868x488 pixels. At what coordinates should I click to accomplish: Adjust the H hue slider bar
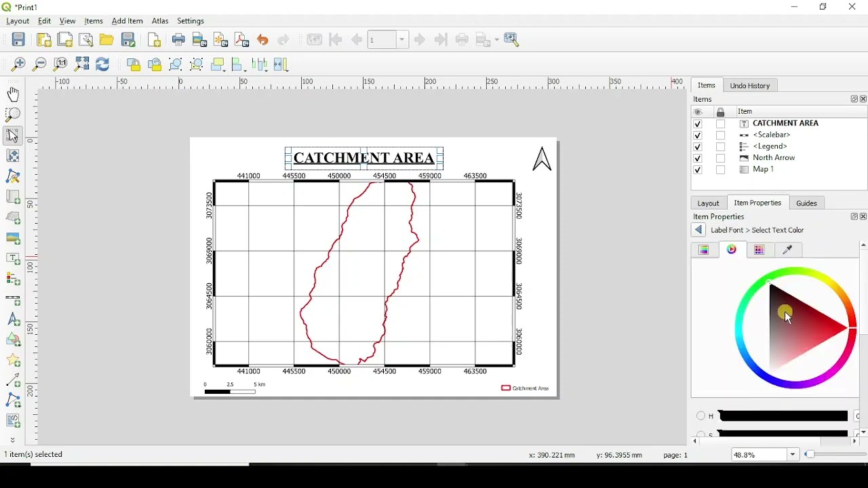point(783,416)
